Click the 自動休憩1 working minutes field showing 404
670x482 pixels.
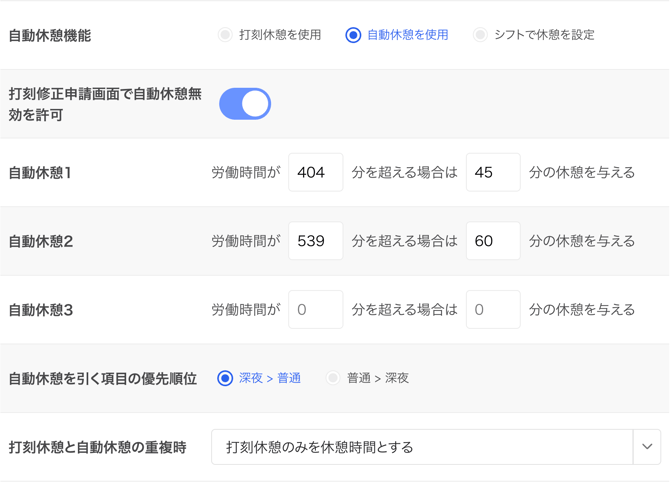pyautogui.click(x=315, y=172)
